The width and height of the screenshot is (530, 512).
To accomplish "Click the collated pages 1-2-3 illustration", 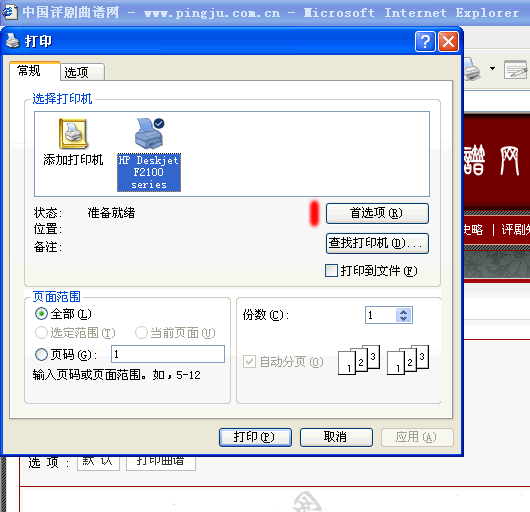I will (x=384, y=360).
